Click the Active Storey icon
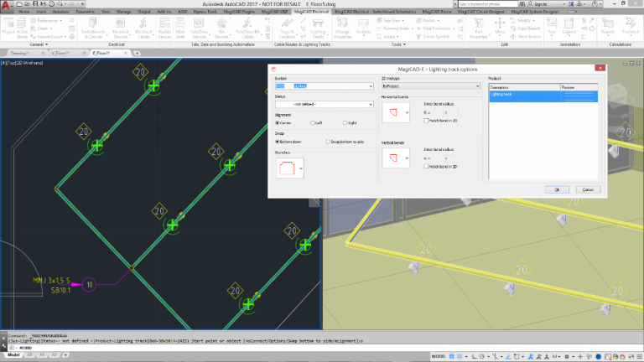 22,27
